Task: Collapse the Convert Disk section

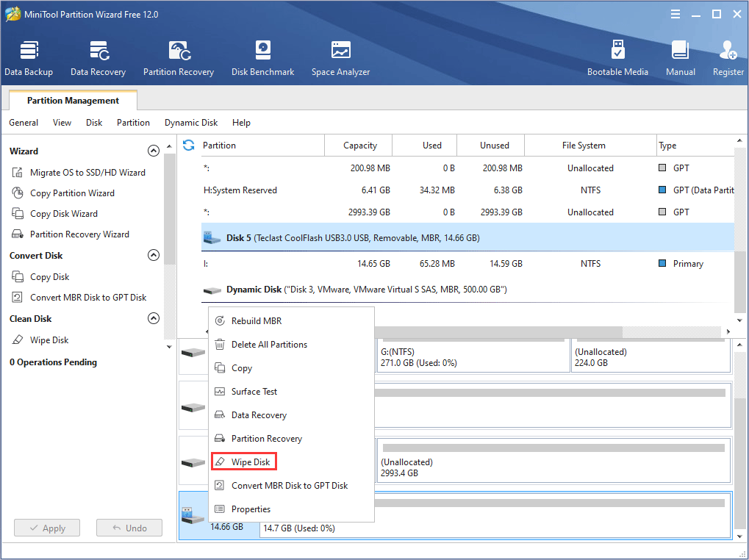Action: pos(154,256)
